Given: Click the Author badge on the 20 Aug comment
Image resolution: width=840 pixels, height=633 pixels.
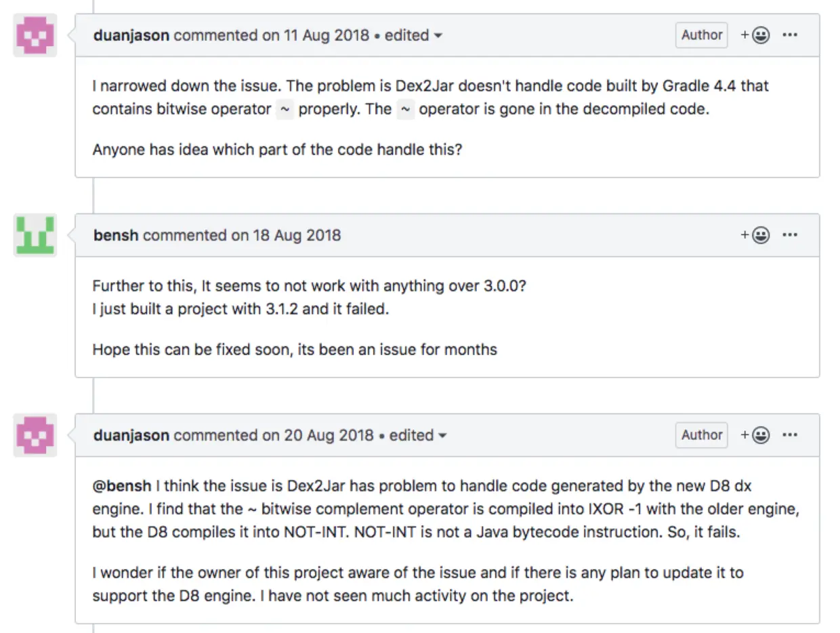Looking at the screenshot, I should coord(701,435).
